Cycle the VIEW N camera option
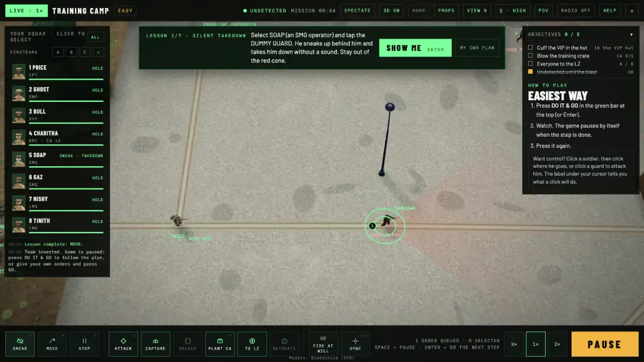This screenshot has width=644, height=362. (x=477, y=11)
